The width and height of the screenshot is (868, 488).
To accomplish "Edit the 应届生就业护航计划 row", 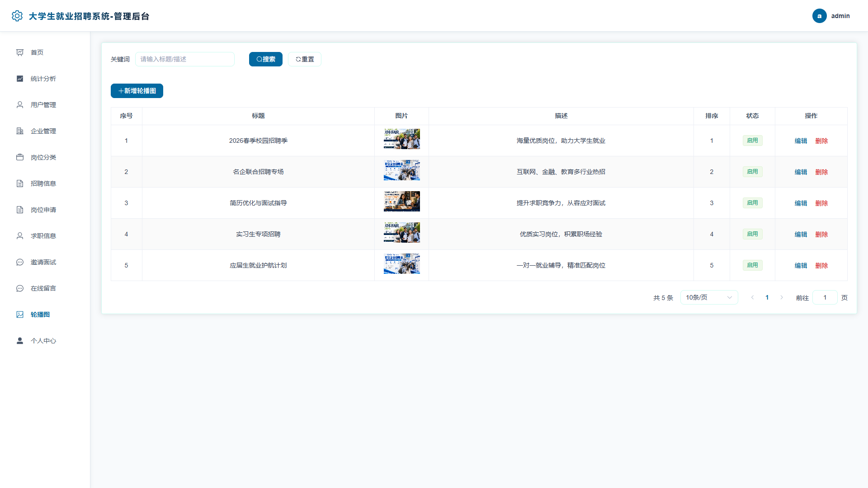I will click(801, 266).
